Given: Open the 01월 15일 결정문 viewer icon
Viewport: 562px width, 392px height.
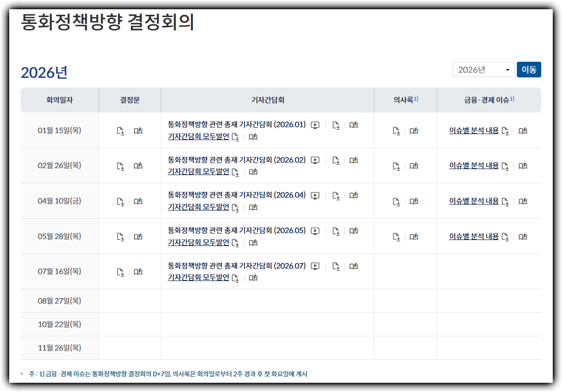Looking at the screenshot, I should (x=138, y=131).
